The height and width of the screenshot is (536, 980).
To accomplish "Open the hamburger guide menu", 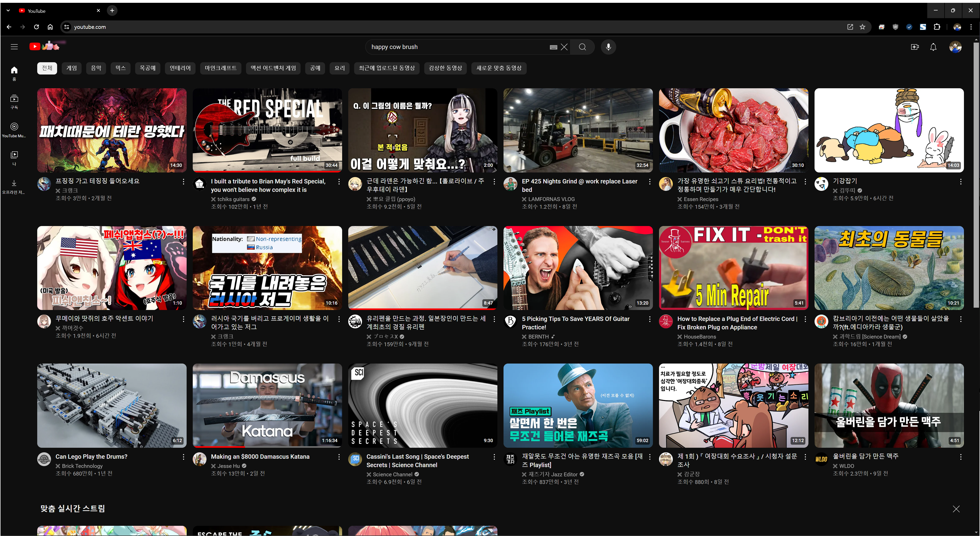I will coord(14,47).
